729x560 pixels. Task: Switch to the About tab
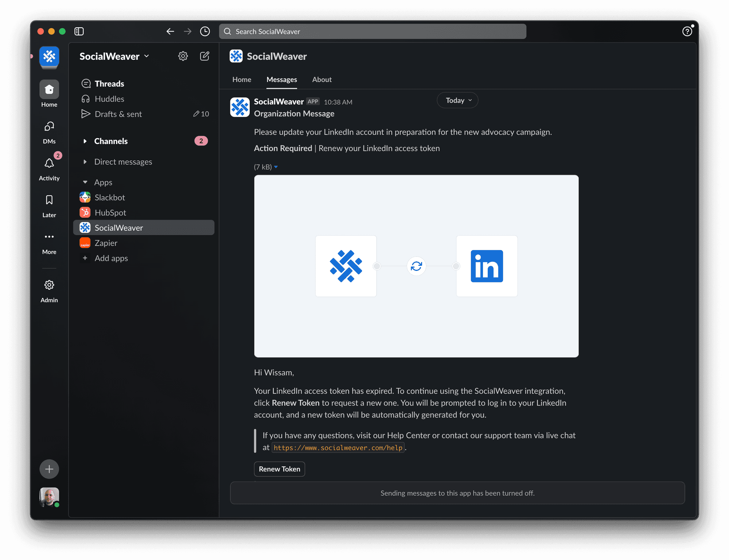point(321,79)
